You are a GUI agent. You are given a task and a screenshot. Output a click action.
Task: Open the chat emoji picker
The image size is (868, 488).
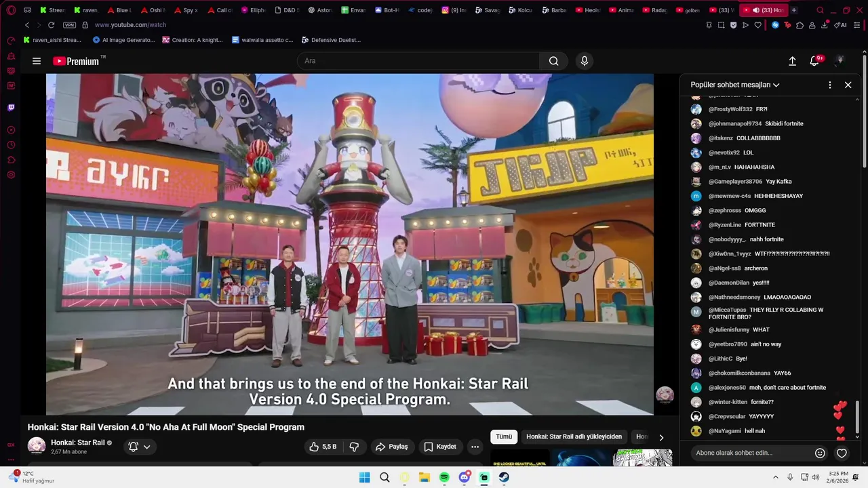point(820,453)
